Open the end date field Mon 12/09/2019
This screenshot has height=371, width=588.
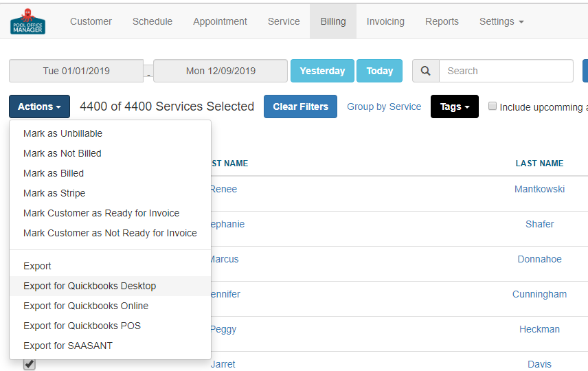coord(220,71)
